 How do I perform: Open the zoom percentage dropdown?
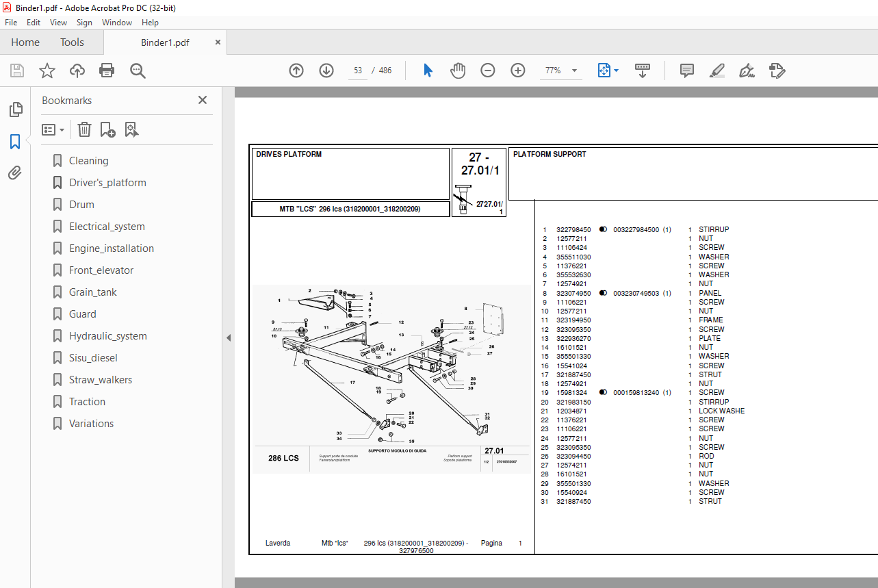[x=574, y=71]
